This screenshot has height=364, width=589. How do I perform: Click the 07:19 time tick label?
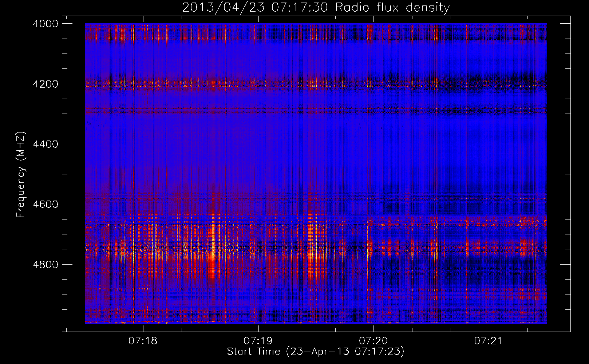(258, 341)
